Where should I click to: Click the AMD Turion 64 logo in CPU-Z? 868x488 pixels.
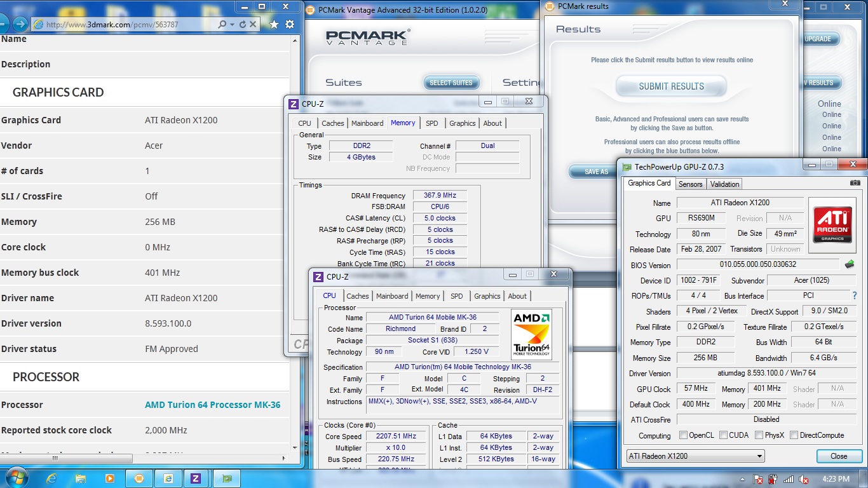[x=531, y=334]
